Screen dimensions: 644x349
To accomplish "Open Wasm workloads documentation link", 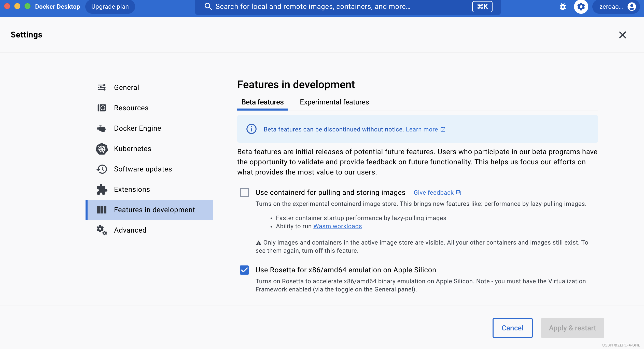I will point(337,226).
